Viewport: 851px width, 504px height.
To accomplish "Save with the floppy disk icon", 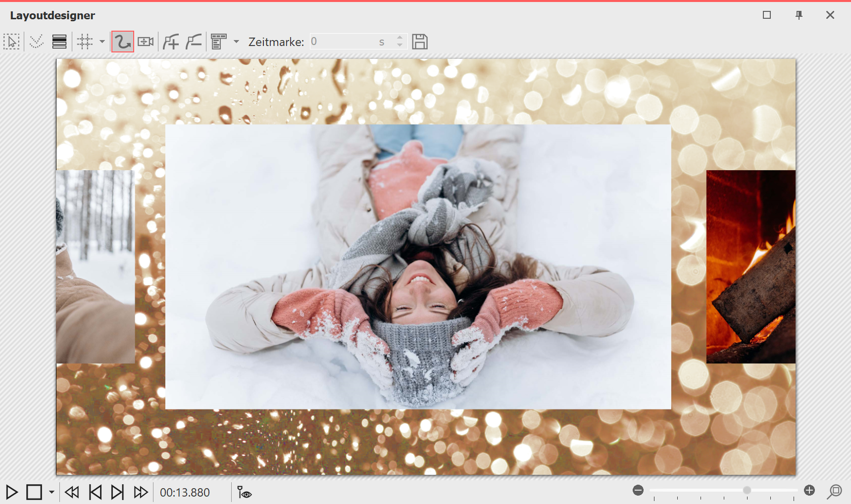I will [419, 42].
